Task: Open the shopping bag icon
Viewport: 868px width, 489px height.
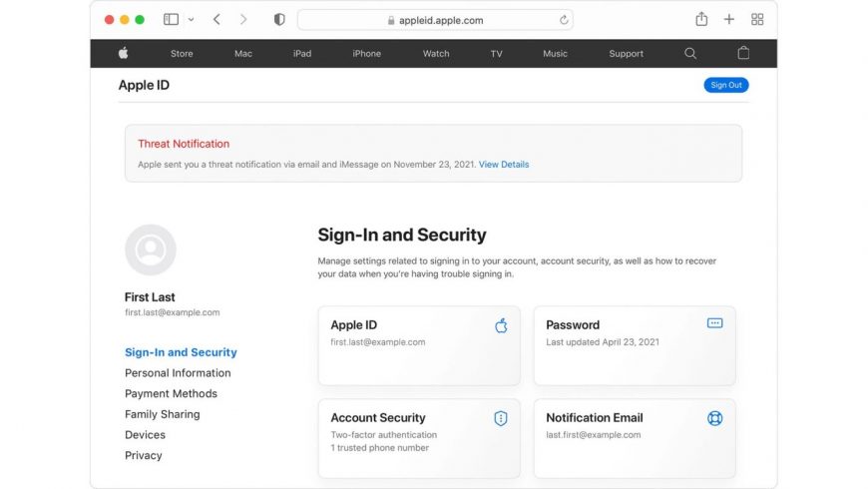Action: point(743,53)
